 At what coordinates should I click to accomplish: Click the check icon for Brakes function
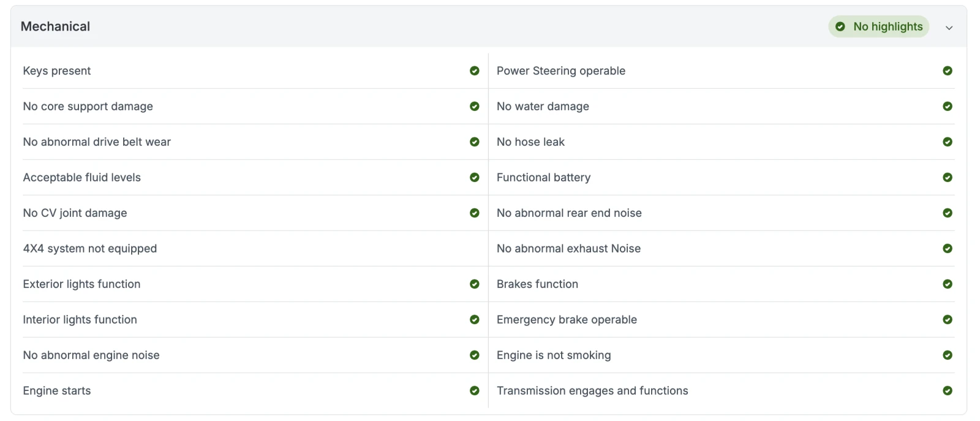[947, 284]
